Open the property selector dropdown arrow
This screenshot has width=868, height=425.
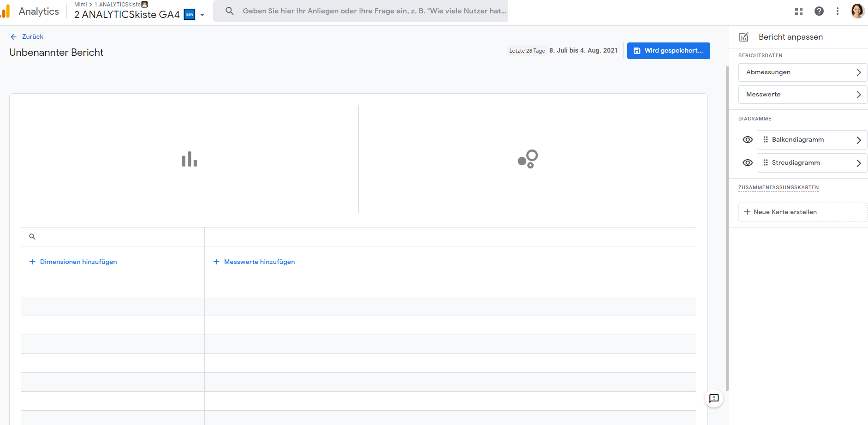[x=202, y=15]
